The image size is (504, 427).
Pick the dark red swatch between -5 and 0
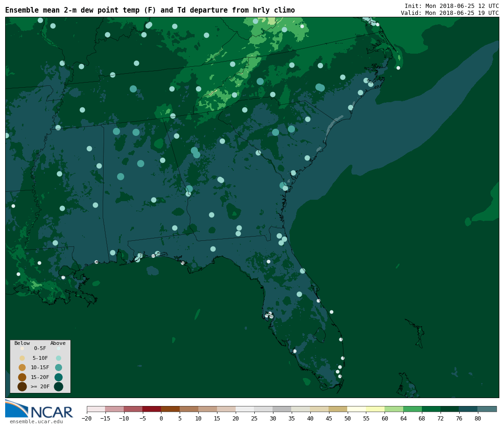pos(152,409)
